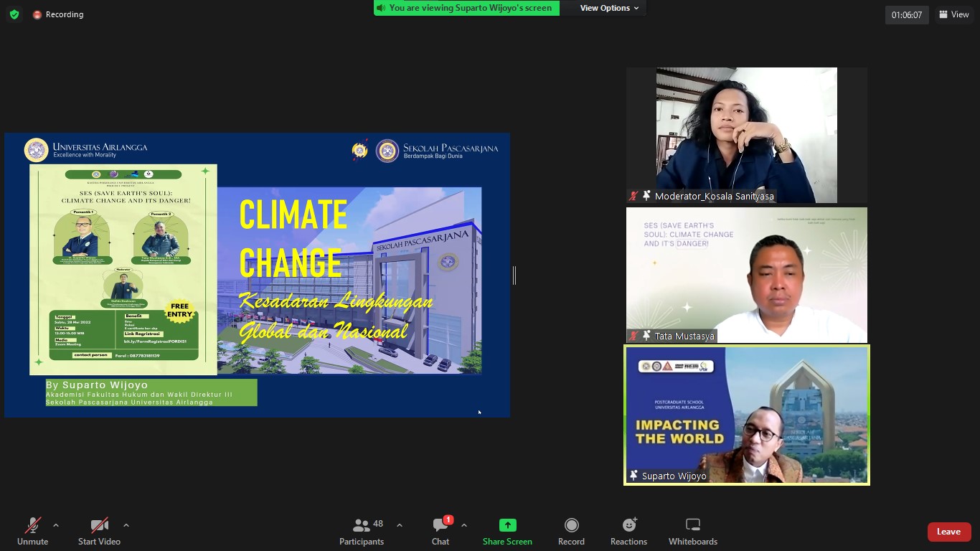This screenshot has height=551, width=980.
Task: Click the View layout icon at top right
Action: pos(953,14)
